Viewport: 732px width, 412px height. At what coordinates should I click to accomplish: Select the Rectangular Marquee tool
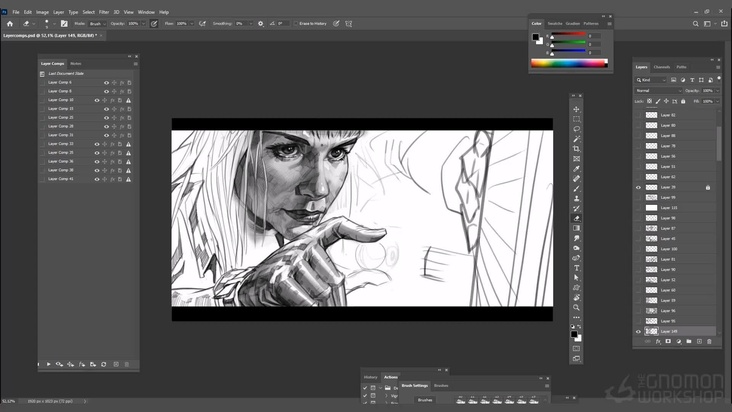coord(577,119)
